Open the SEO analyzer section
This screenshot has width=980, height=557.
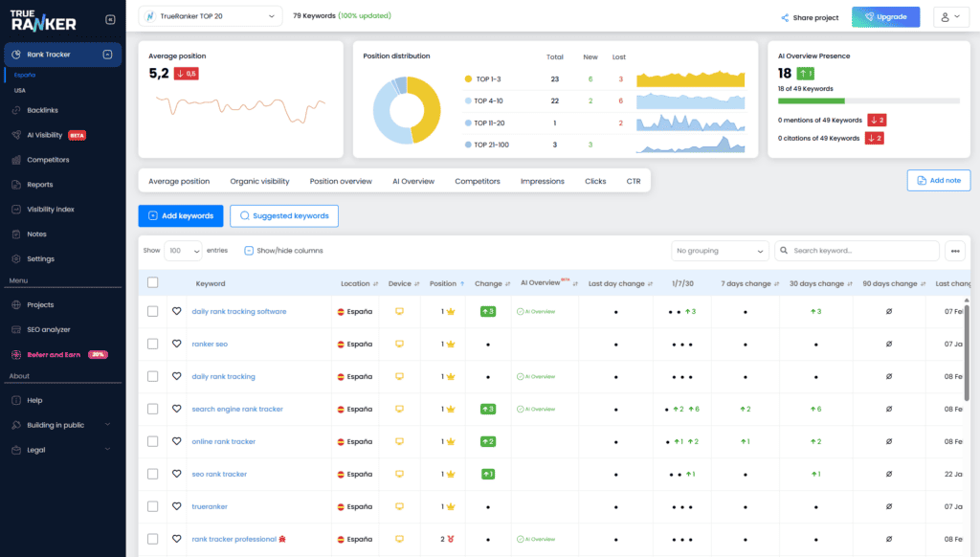click(48, 329)
